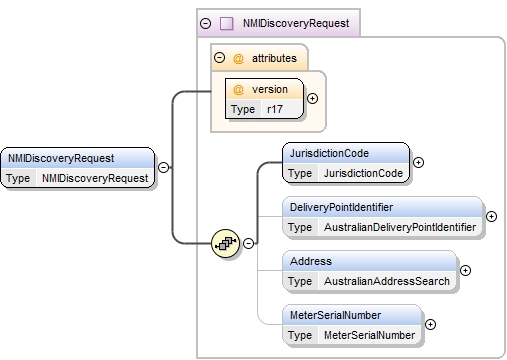Collapse the sequence compositor children
This screenshot has height=360, width=507.
pos(248,243)
